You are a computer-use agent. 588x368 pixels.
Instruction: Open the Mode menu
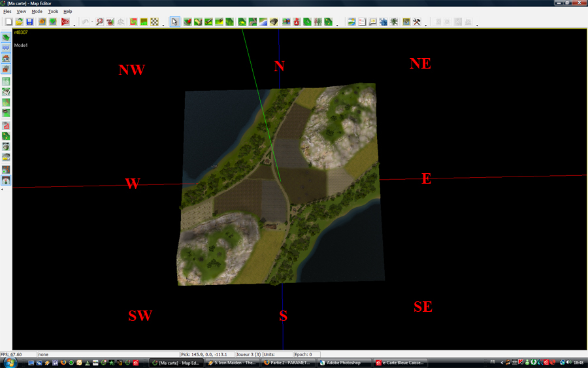37,12
